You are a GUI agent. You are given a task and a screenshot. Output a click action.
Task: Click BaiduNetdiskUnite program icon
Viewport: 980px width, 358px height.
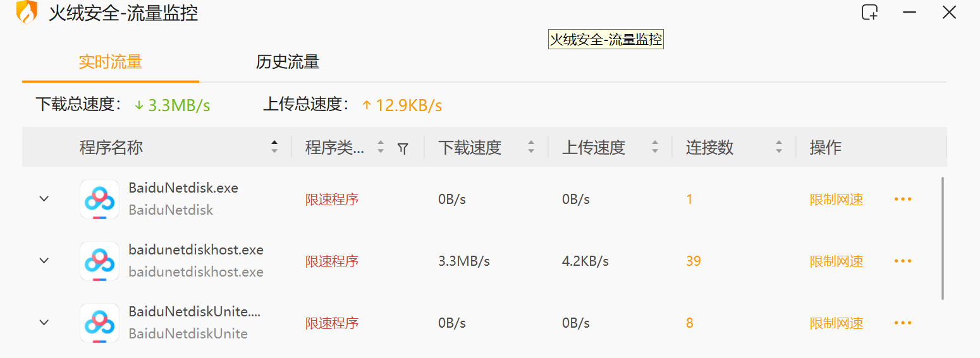tap(99, 323)
